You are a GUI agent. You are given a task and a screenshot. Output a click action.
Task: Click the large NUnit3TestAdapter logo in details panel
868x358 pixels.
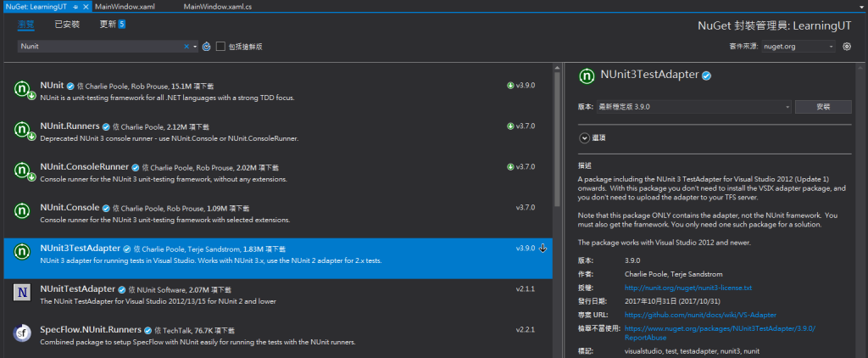[x=587, y=76]
